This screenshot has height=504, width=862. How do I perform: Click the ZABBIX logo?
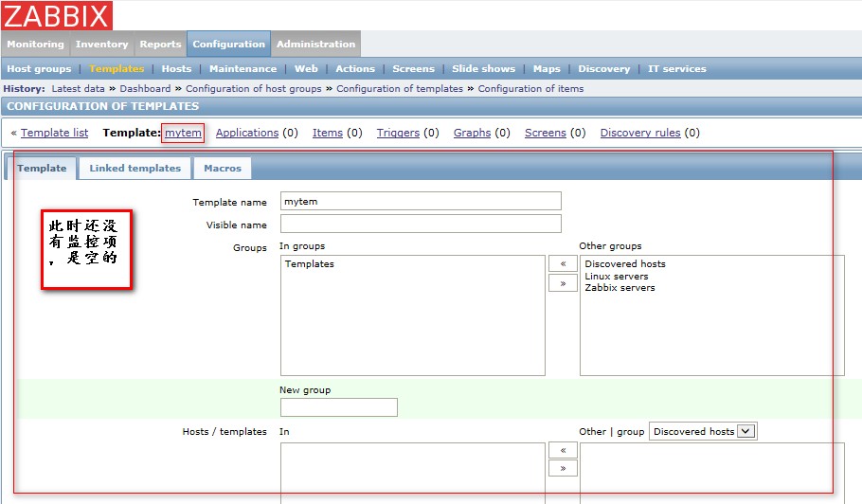[x=57, y=15]
